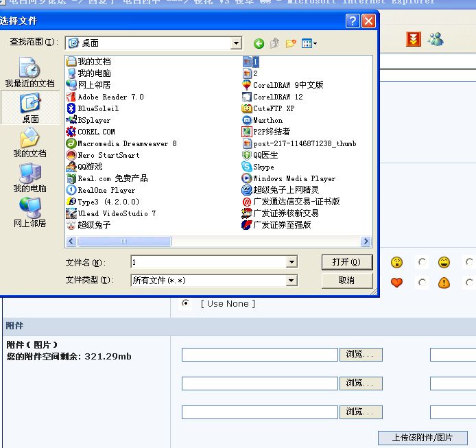Screen dimensions: 476x448
Task: Select Macromedia Dreamweaver 8 shortcut
Action: [x=126, y=143]
